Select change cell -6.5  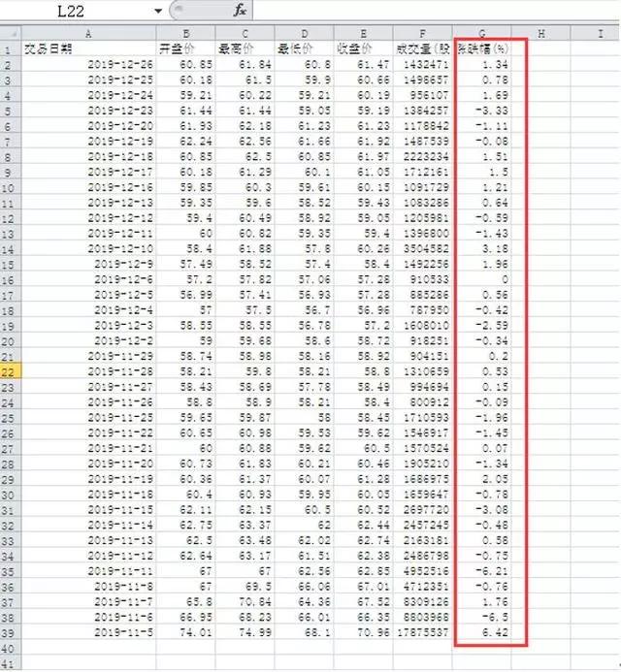(481, 617)
